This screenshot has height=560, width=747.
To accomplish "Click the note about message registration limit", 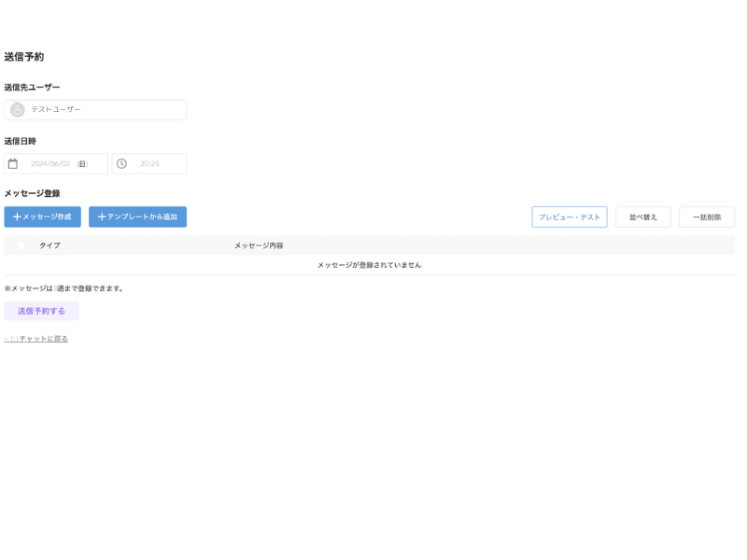I will click(x=64, y=288).
